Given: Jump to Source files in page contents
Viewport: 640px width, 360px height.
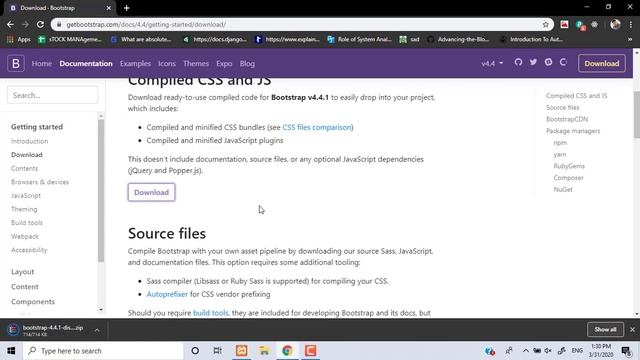Looking at the screenshot, I should (x=562, y=107).
